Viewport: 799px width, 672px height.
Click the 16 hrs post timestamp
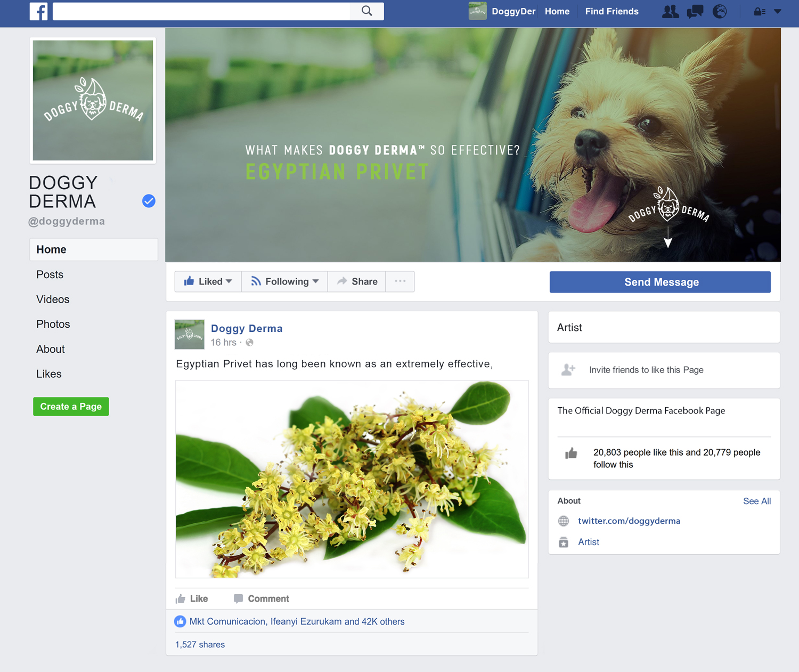223,343
